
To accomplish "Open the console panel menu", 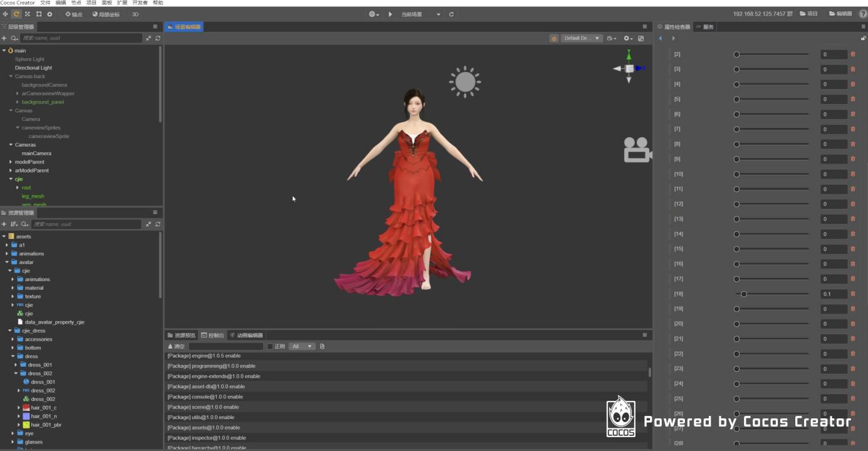I will coord(644,335).
